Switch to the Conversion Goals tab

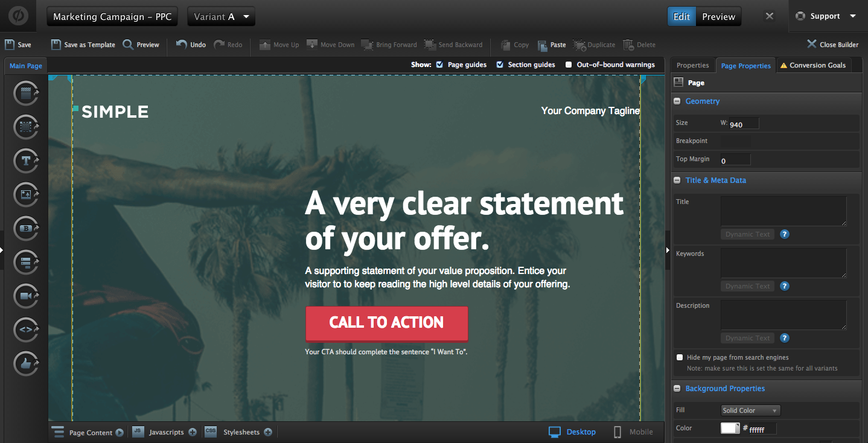(814, 65)
